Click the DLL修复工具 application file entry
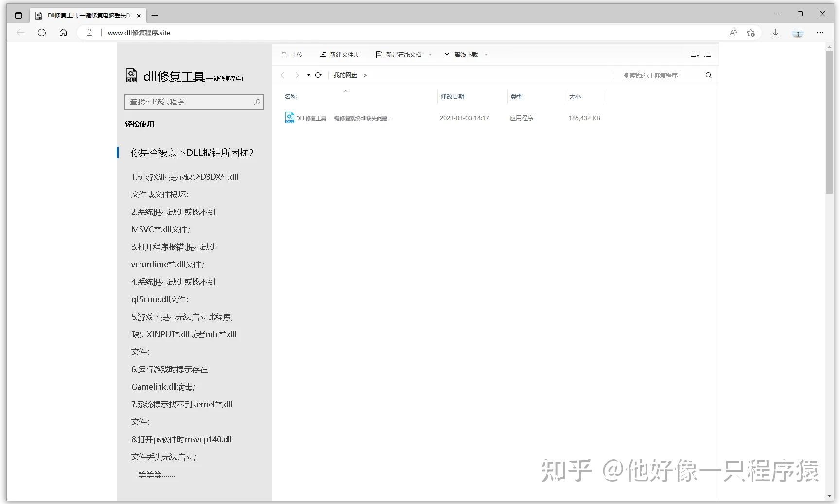Viewport: 840px width, 504px height. [340, 118]
